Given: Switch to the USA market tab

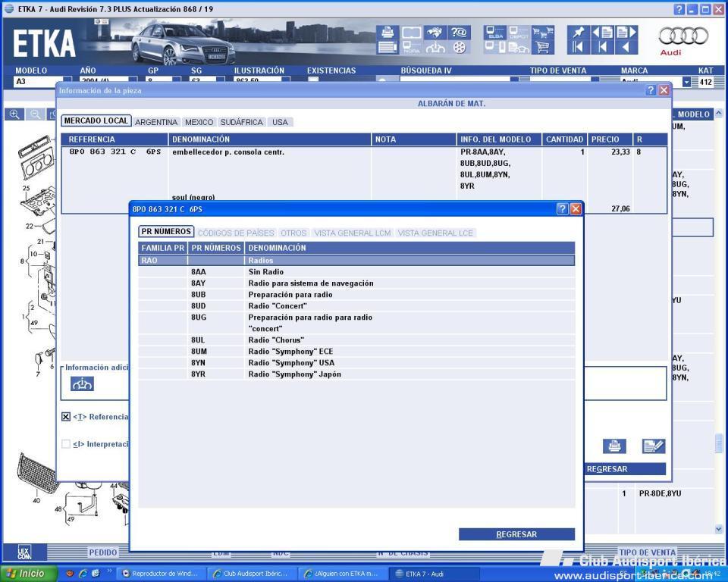Looking at the screenshot, I should tap(280, 122).
